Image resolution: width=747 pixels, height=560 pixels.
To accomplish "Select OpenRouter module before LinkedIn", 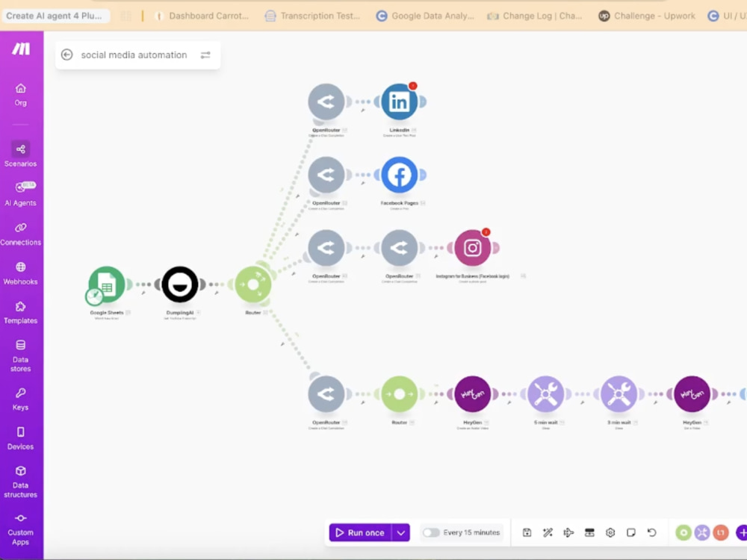I will 326,102.
